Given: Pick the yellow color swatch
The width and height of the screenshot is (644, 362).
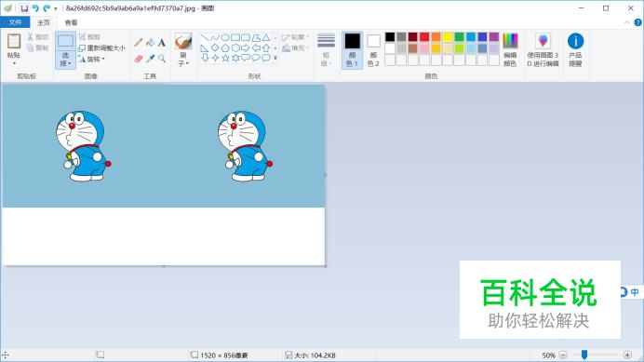Looking at the screenshot, I should [x=448, y=37].
